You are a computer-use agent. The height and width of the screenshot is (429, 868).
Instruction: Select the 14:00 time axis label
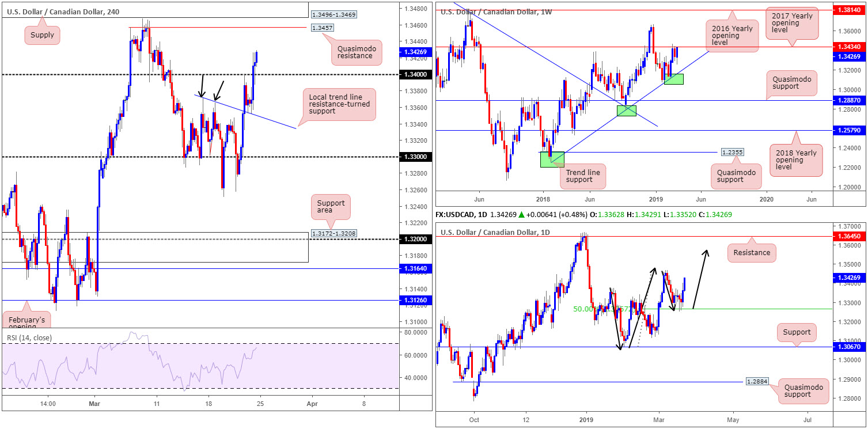48,404
